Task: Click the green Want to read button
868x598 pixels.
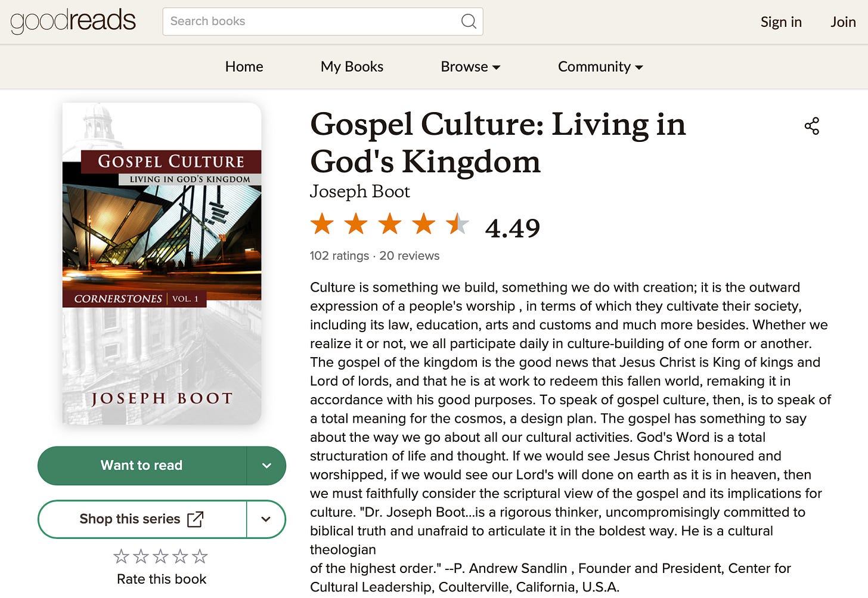Action: tap(142, 466)
